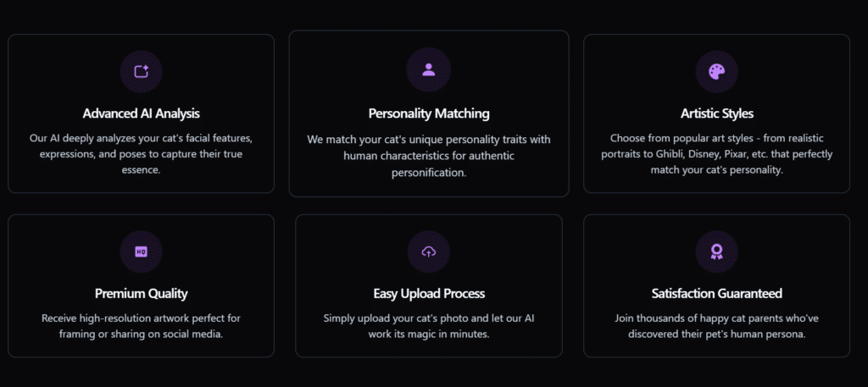The height and width of the screenshot is (387, 868).
Task: Select the Personality Matching heading
Action: point(428,113)
